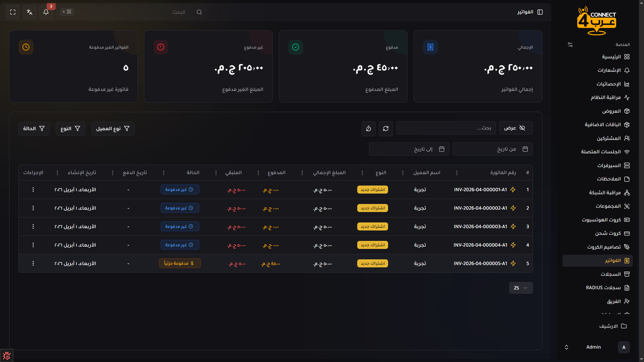Viewport: 644px width, 362px height.
Task: Click the غير مدفوعة status badge for invoice 2
Action: click(x=180, y=208)
